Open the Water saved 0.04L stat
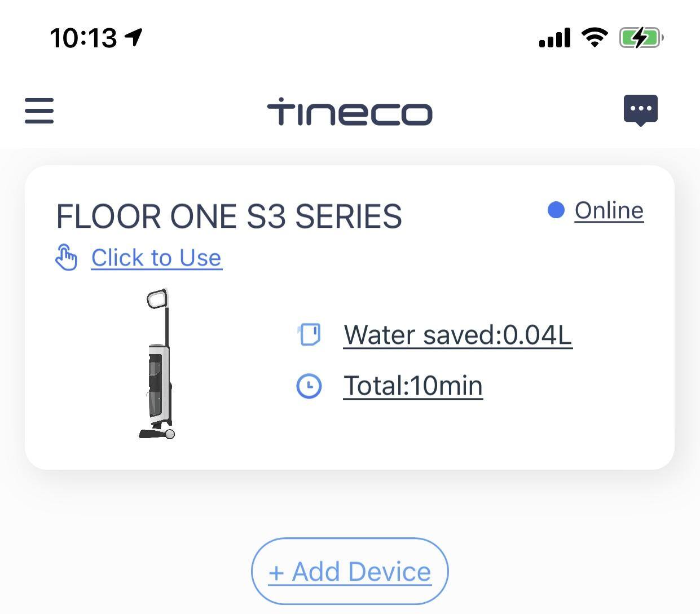Viewport: 700px width, 614px height. tap(457, 334)
